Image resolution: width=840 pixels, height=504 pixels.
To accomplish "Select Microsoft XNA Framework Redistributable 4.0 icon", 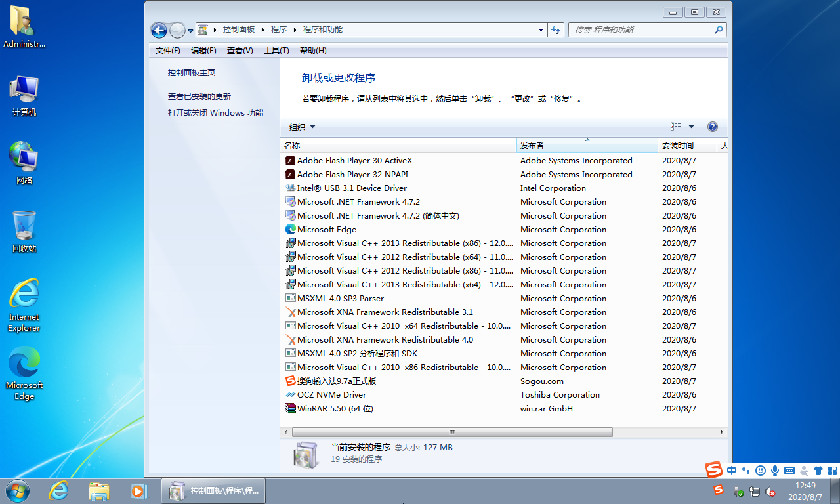I will 291,339.
